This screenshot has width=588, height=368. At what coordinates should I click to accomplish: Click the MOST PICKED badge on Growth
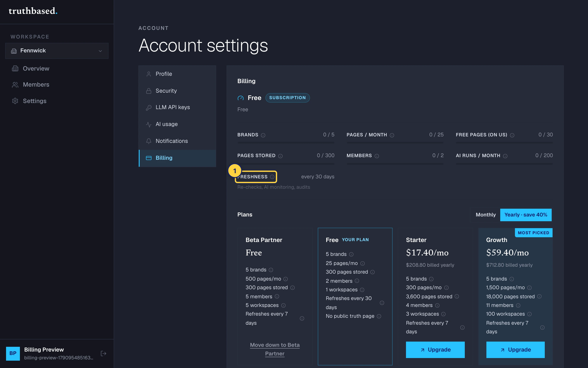click(x=534, y=233)
